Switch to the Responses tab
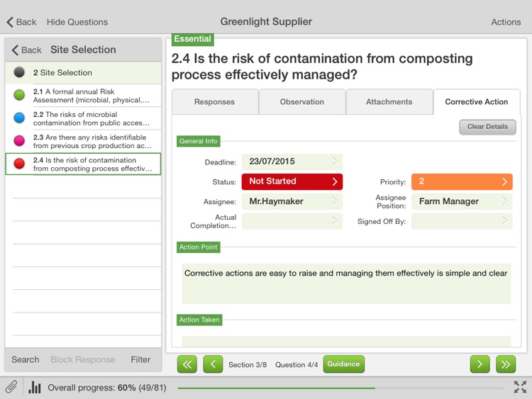Viewport: 532px width, 399px height. tap(215, 102)
